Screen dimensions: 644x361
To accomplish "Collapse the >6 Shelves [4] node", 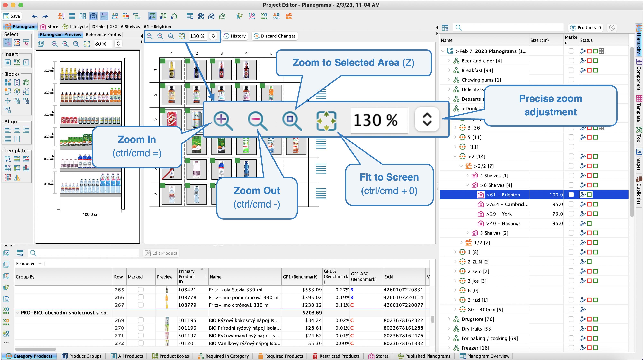I will [x=467, y=185].
